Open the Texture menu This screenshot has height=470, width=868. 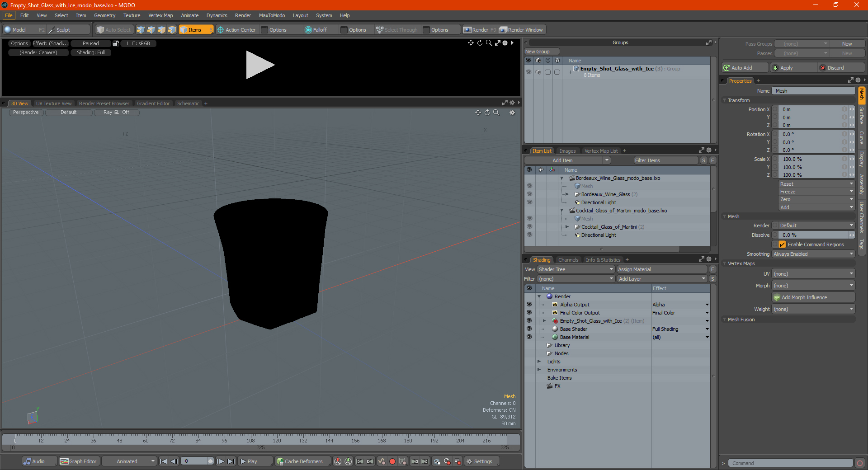pyautogui.click(x=132, y=15)
